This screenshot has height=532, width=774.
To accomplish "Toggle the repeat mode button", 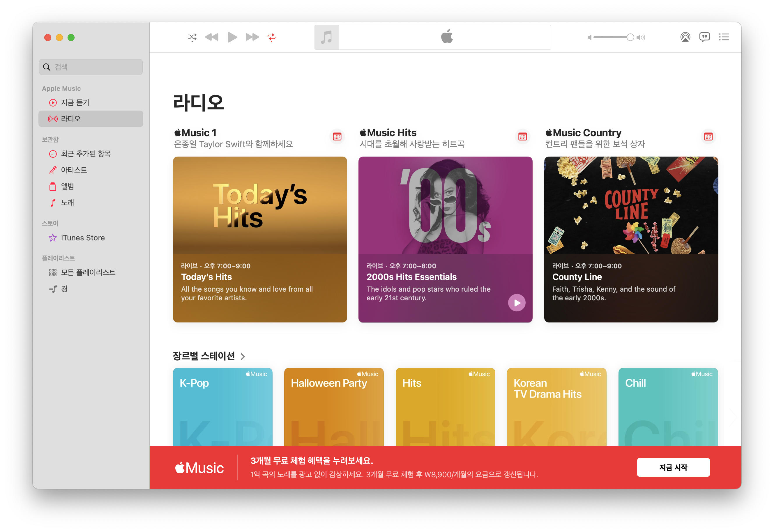I will coord(271,37).
